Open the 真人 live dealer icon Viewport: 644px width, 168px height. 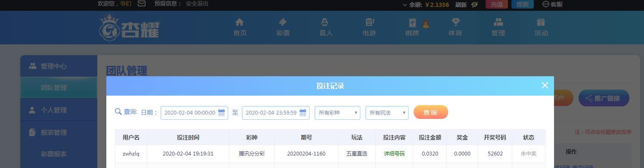(326, 22)
